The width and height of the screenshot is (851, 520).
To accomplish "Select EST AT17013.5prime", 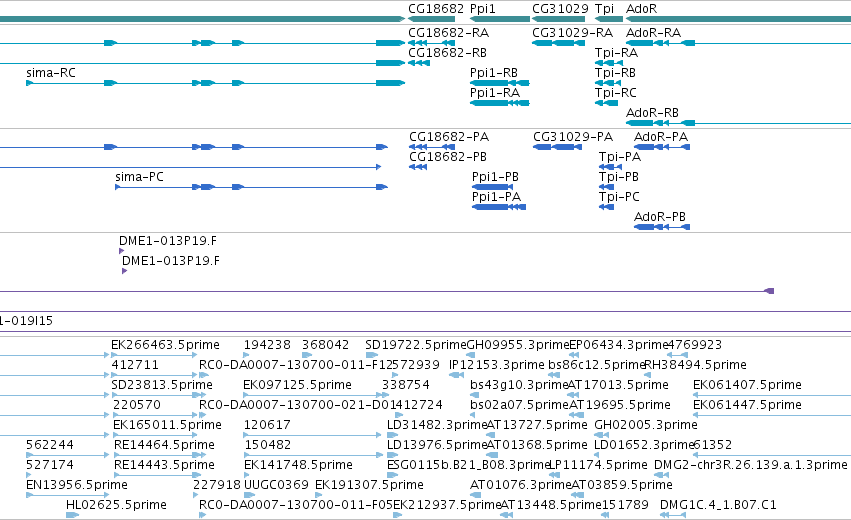I will point(618,385).
